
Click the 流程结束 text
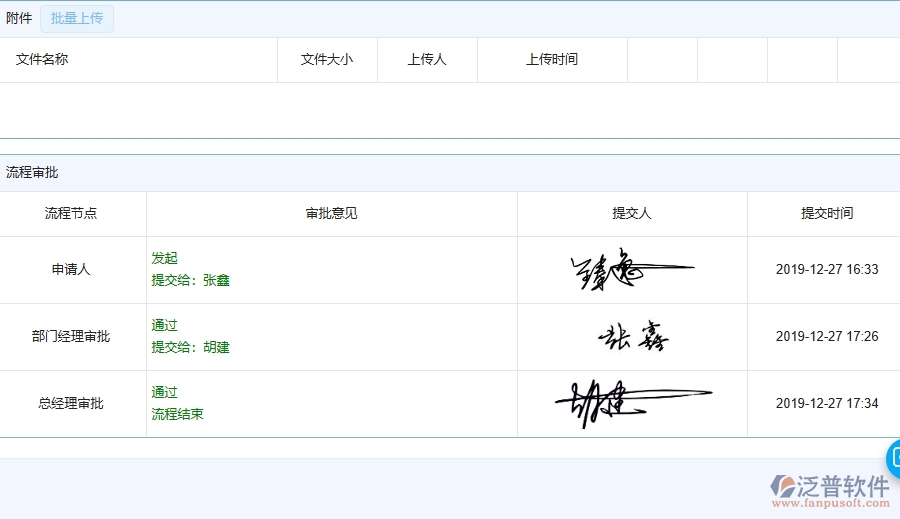(x=177, y=414)
